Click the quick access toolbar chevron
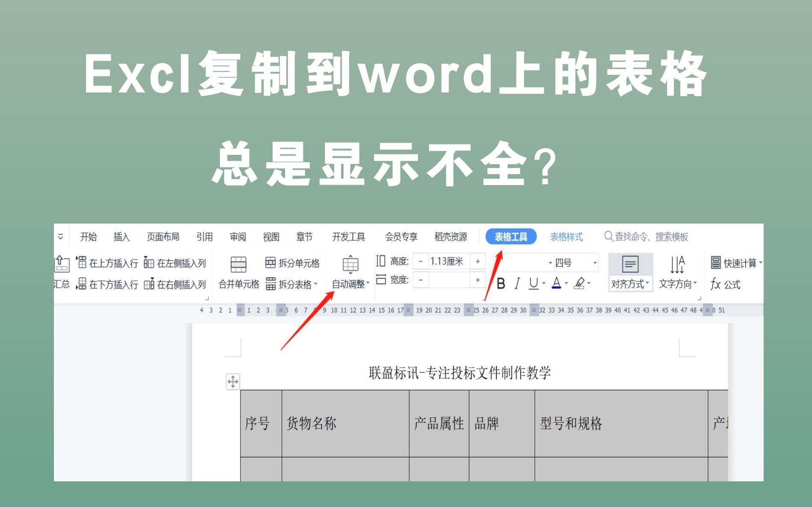 tap(61, 236)
